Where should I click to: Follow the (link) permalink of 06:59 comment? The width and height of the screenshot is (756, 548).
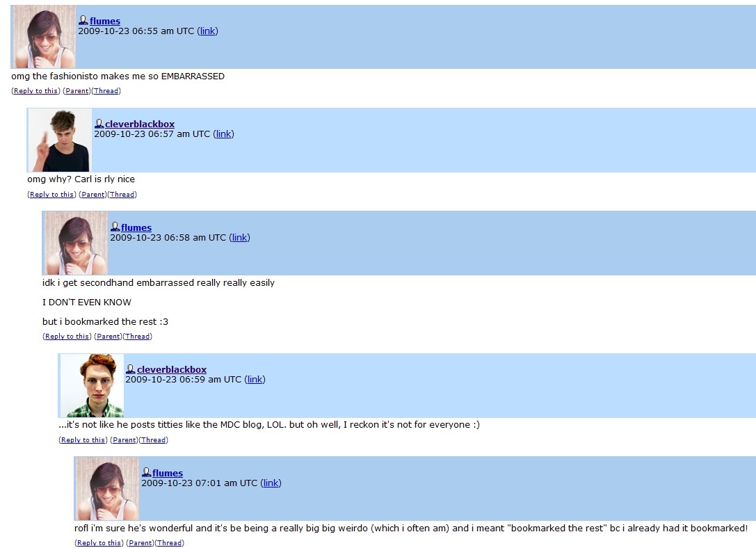(x=255, y=379)
